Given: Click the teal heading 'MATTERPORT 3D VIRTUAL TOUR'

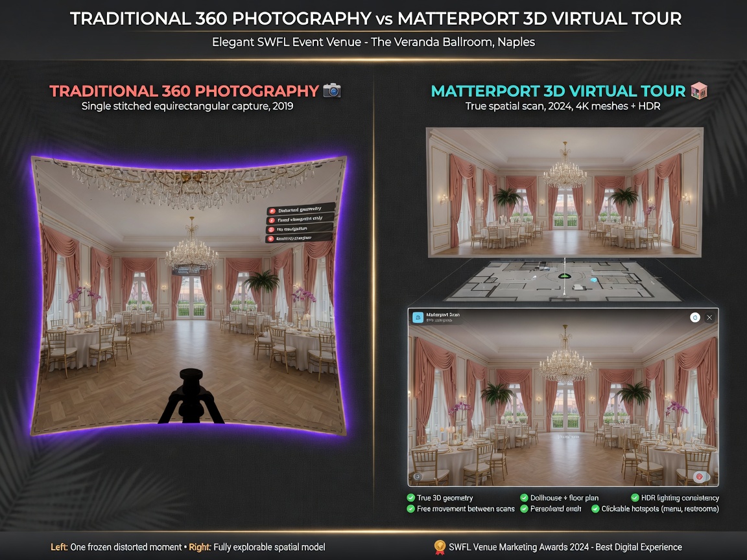Looking at the screenshot, I should point(558,91).
